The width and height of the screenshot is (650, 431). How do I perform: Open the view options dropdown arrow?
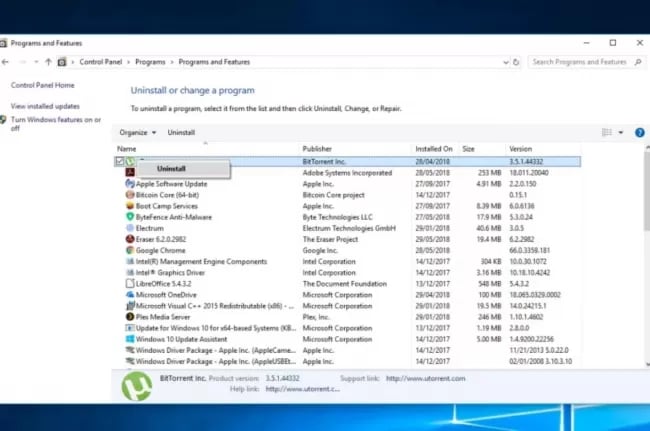pyautogui.click(x=621, y=133)
